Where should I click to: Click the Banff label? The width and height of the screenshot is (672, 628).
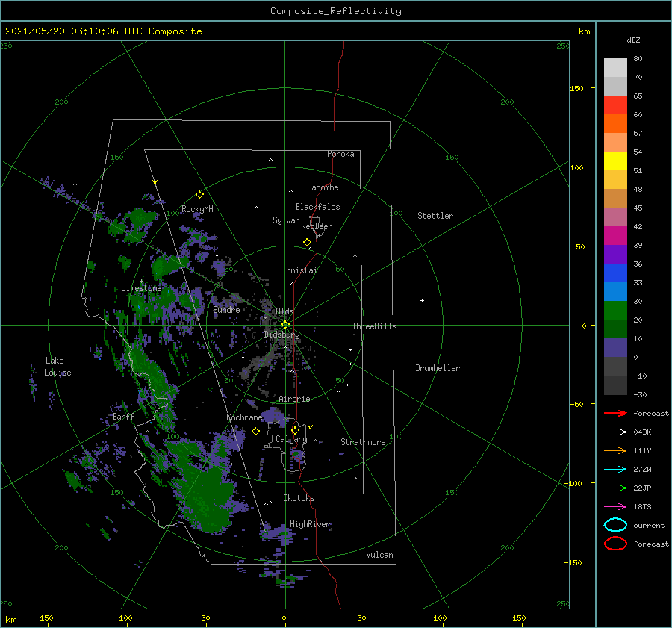click(x=123, y=416)
